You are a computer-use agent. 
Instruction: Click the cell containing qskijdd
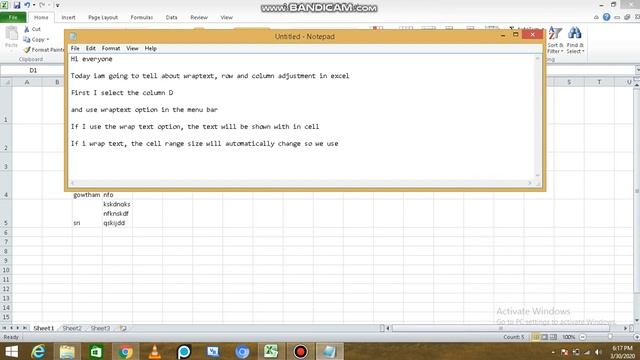click(x=114, y=223)
